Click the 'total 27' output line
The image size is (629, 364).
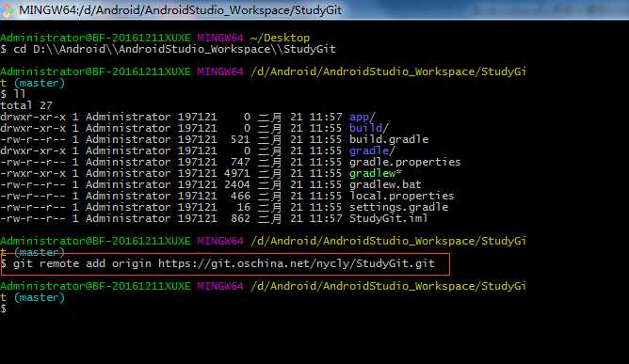click(x=26, y=105)
